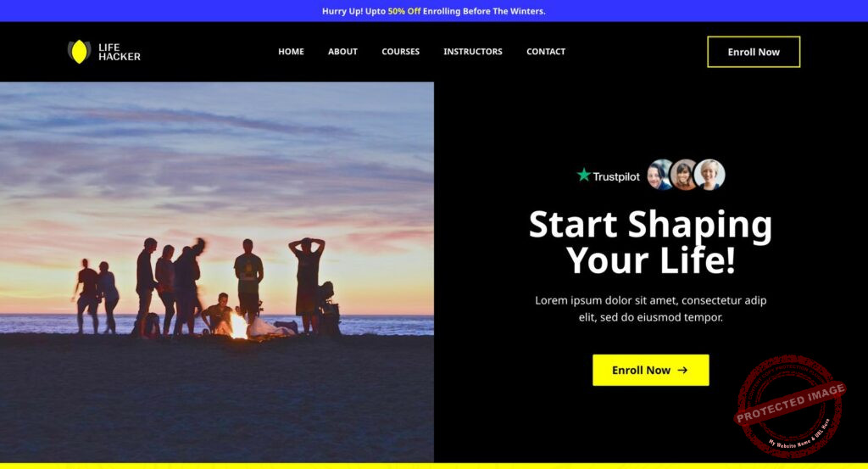Open the Contact page link
Screen dimensions: 868x469
point(546,52)
